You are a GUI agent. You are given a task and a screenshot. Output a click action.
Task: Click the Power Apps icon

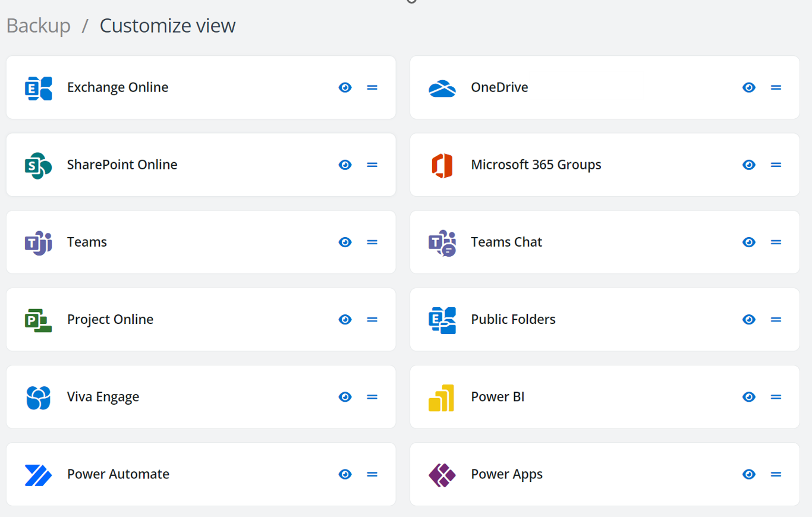click(442, 475)
